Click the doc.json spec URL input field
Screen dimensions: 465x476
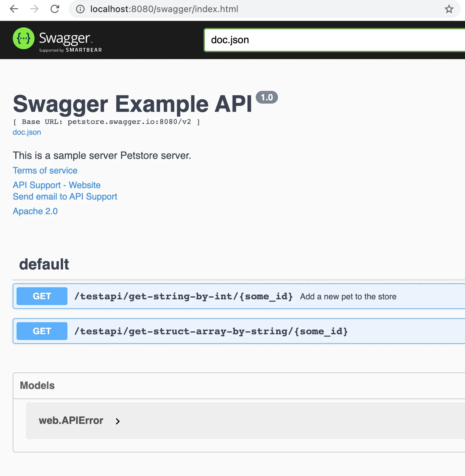tap(335, 40)
